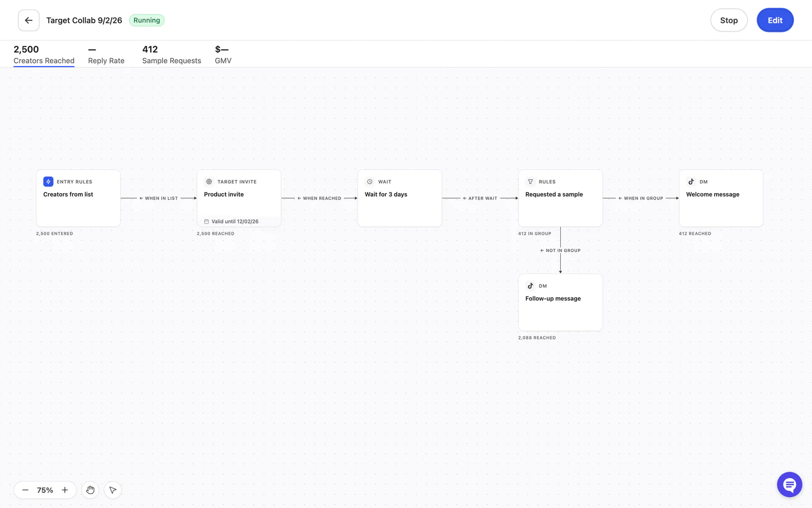Click the calendar icon beside Valid until
Screen dimensions: 812x508
207,221
